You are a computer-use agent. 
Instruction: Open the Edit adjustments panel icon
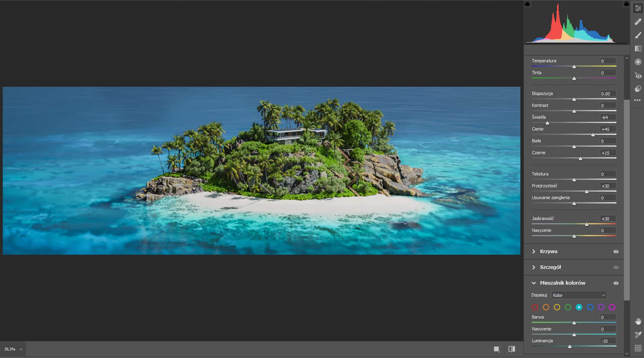tap(638, 8)
